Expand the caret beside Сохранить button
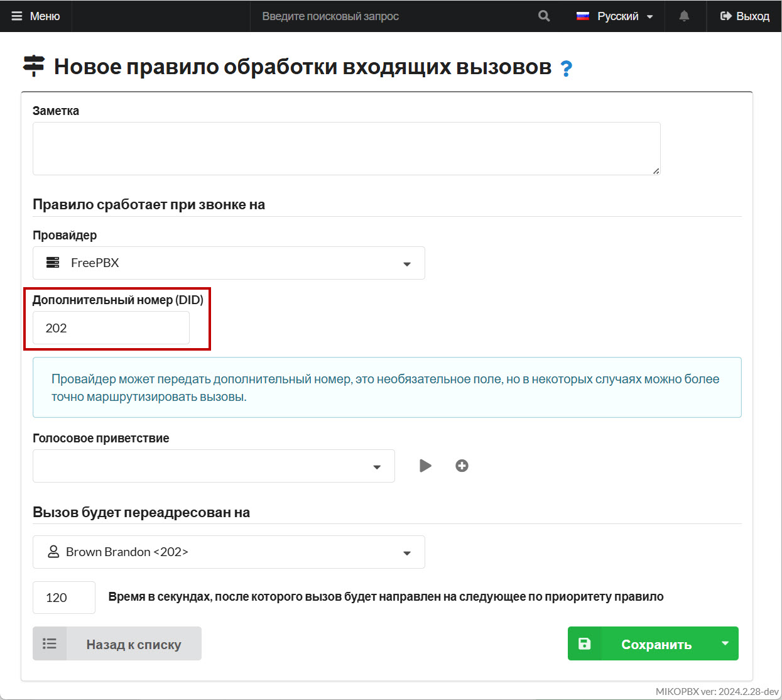The height and width of the screenshot is (700, 782). pos(725,643)
